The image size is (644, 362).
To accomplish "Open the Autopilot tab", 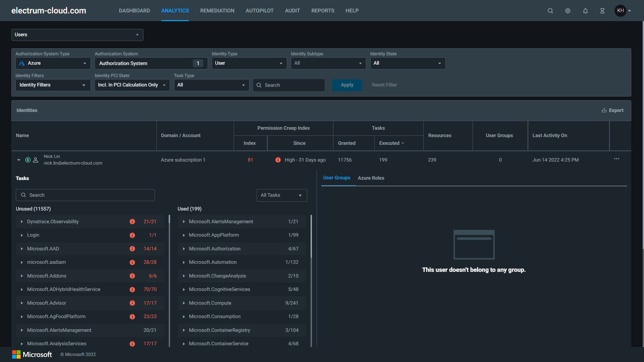I will click(260, 11).
